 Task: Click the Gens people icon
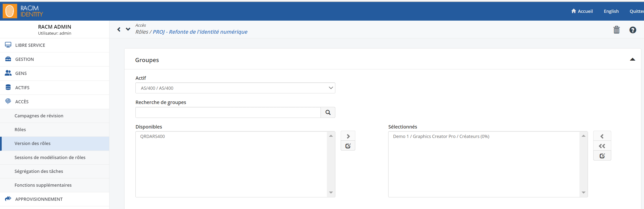tap(8, 73)
